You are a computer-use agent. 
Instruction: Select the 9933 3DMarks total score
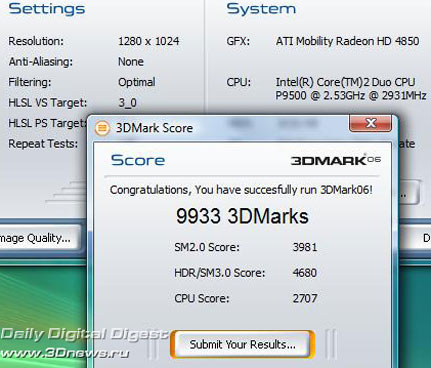[x=242, y=216]
